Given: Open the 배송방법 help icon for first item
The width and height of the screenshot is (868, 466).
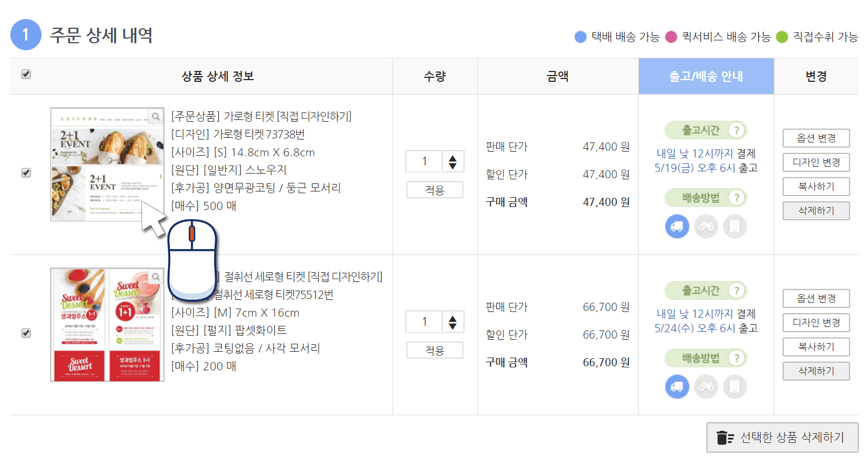Looking at the screenshot, I should (x=735, y=198).
